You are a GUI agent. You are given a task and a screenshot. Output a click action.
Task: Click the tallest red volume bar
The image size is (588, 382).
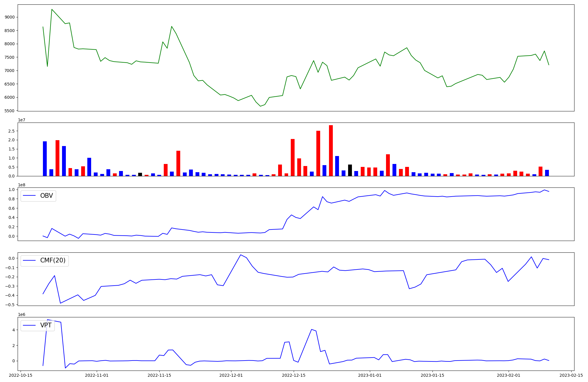pos(331,150)
